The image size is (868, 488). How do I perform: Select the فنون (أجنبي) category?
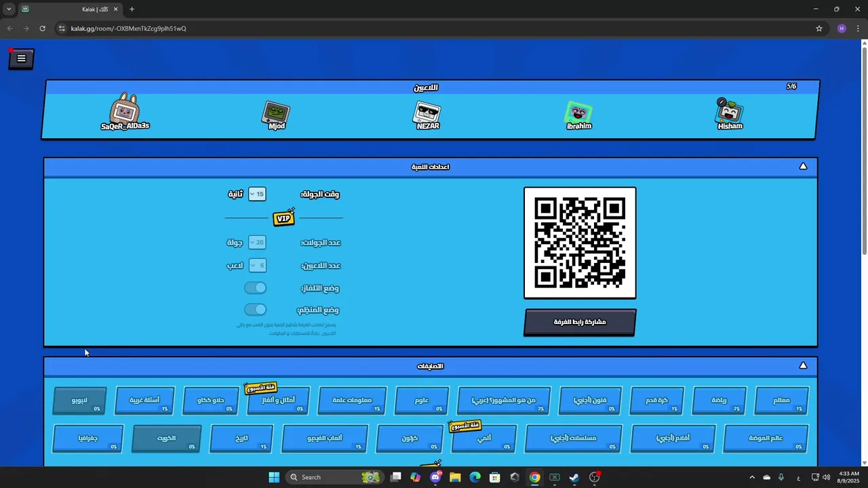(591, 401)
